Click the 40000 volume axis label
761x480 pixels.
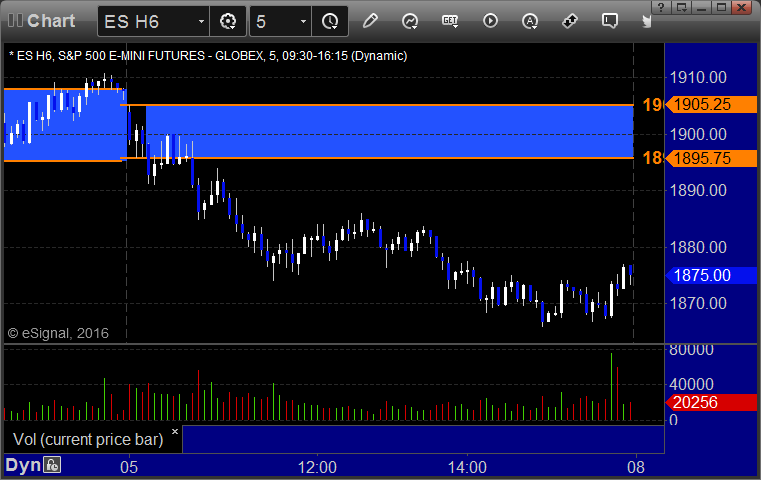tap(691, 384)
